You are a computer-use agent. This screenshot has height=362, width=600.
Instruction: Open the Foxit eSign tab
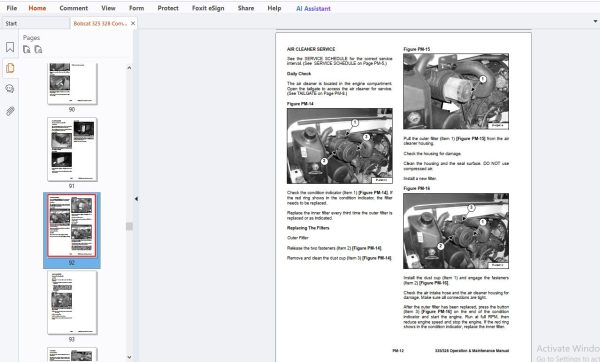tap(208, 8)
